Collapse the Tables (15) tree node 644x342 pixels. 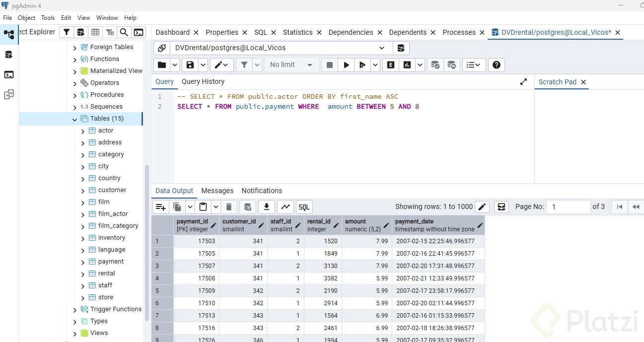(75, 119)
